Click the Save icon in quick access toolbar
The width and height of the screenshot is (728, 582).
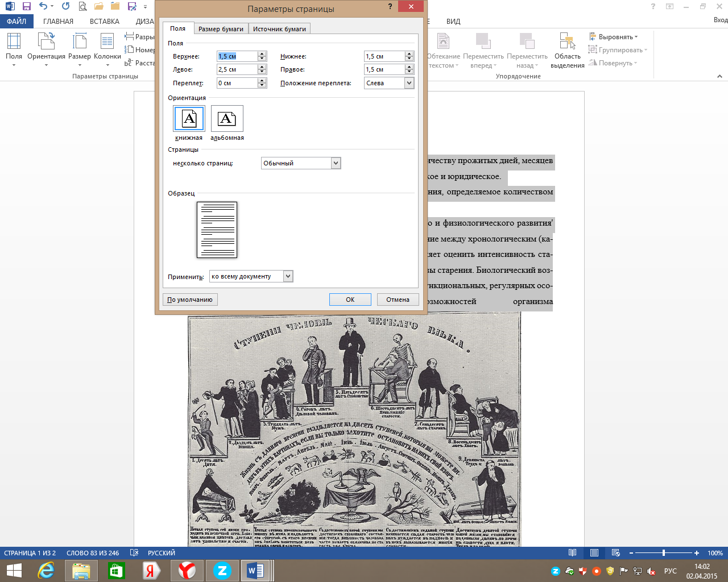point(26,7)
